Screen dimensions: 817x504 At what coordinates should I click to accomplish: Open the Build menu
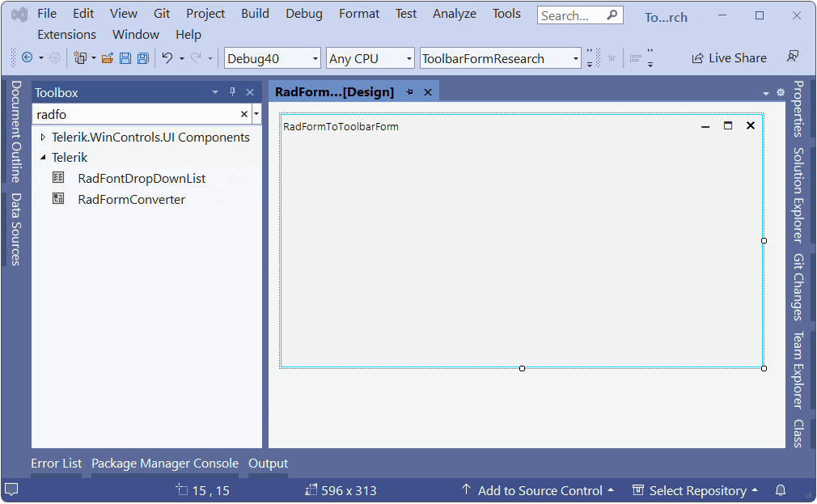pos(256,14)
